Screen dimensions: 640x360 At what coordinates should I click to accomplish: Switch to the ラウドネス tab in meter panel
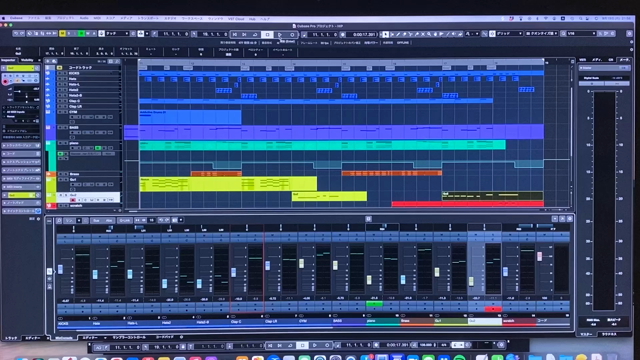[x=609, y=334]
